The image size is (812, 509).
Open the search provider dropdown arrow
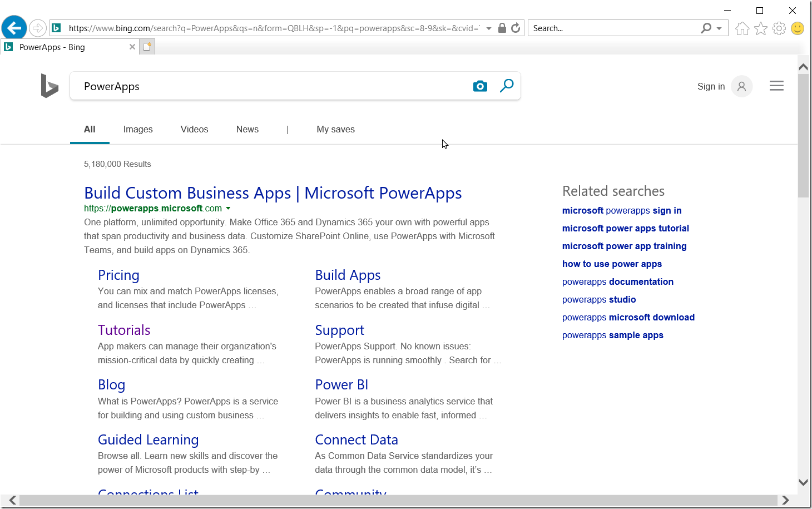(x=719, y=28)
